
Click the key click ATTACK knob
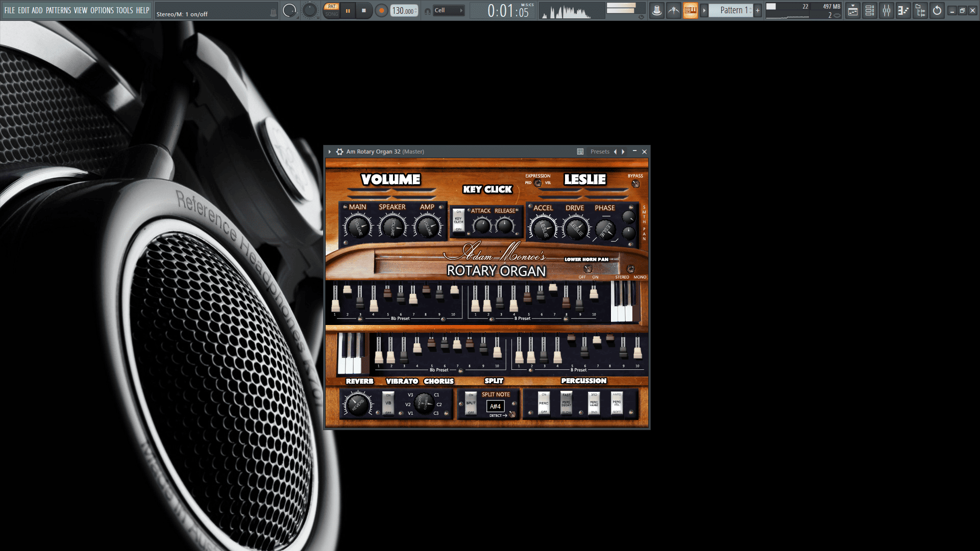click(x=481, y=225)
